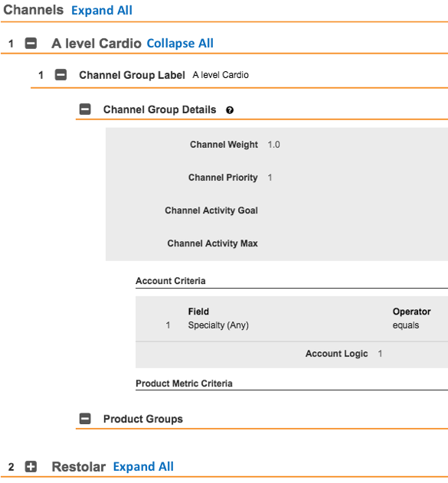Click the Account Criteria section header
448x483 pixels.
[171, 281]
